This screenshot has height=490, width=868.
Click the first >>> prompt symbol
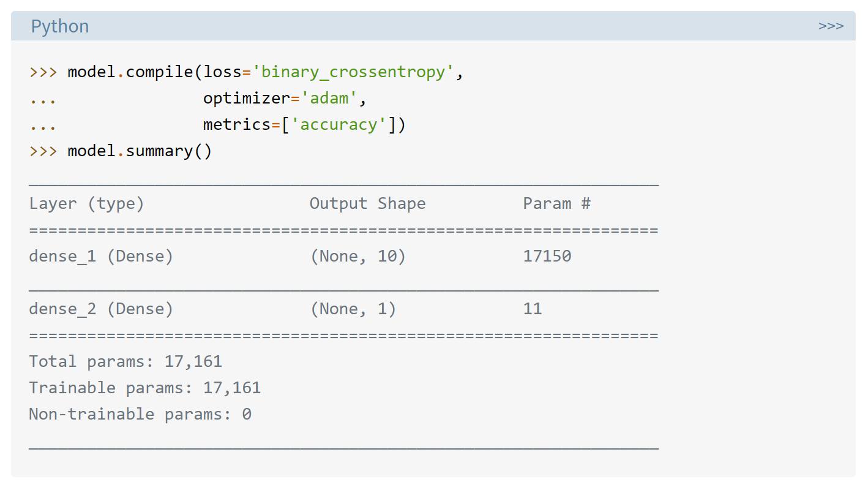(x=43, y=72)
